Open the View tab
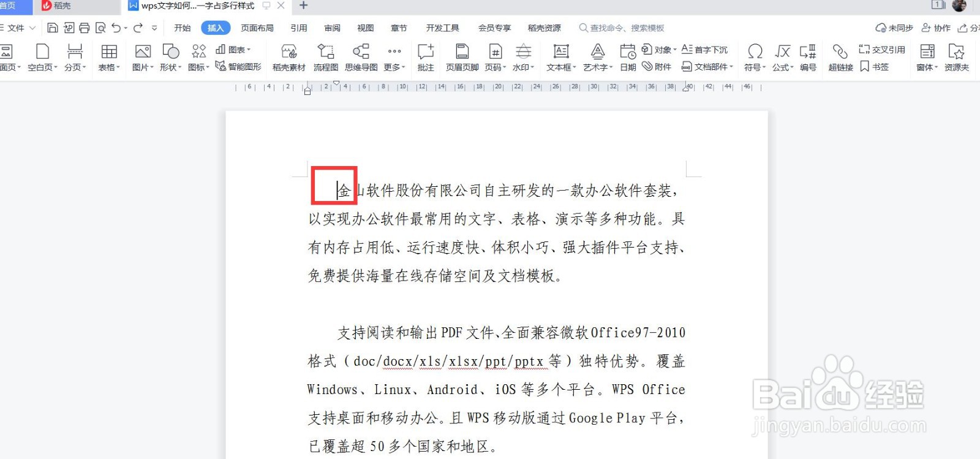 tap(366, 28)
